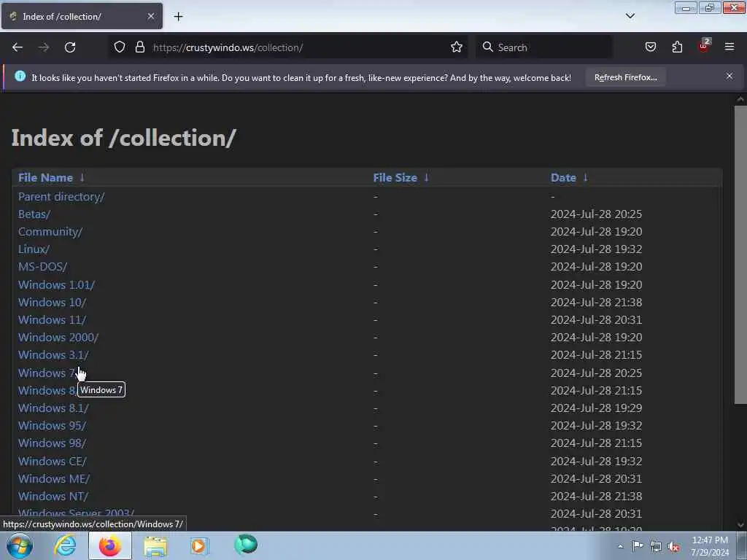Open the Windows 8.1/ folder
This screenshot has width=747, height=560.
[x=53, y=408]
